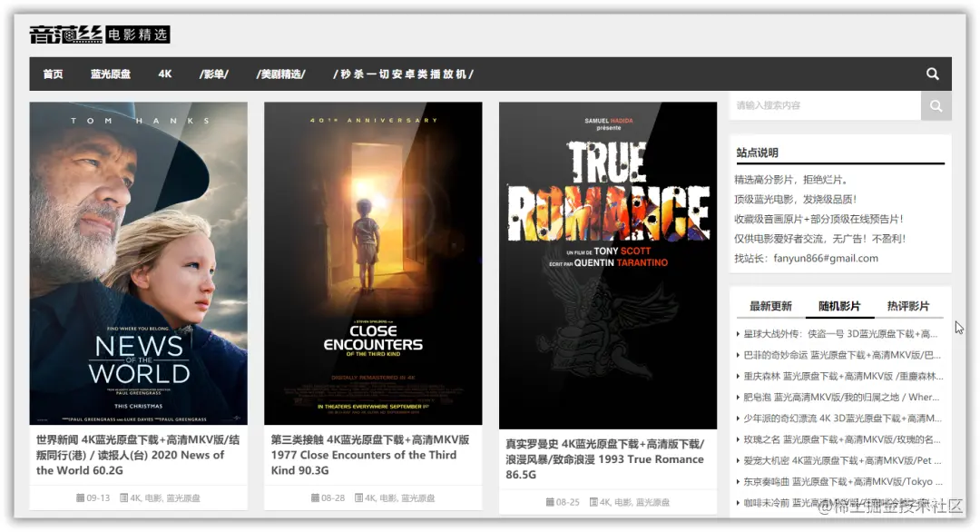Open /影单/ navigation item

tap(214, 74)
